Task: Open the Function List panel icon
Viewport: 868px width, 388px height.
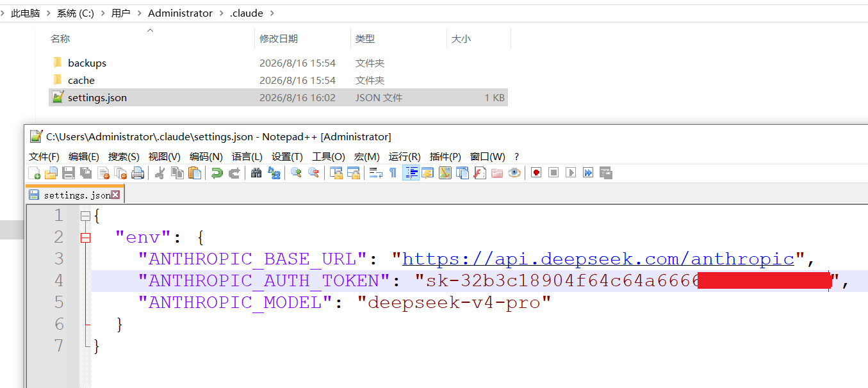Action: [480, 173]
